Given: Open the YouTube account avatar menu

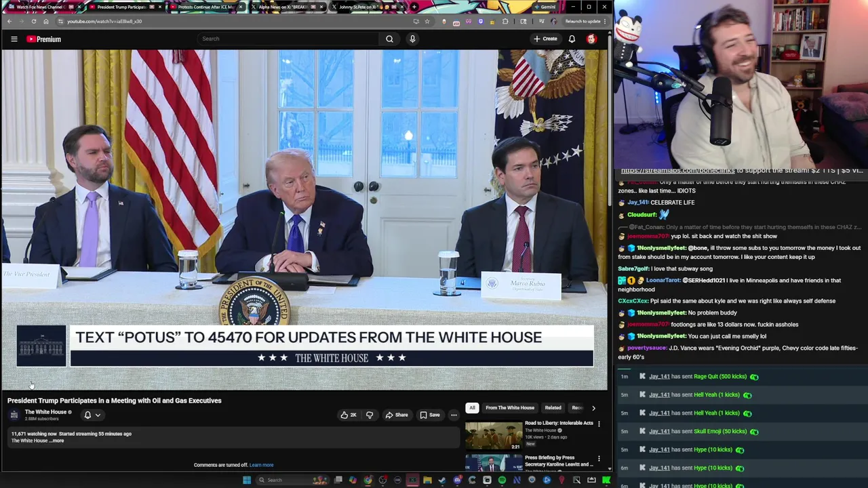Looking at the screenshot, I should tap(591, 39).
